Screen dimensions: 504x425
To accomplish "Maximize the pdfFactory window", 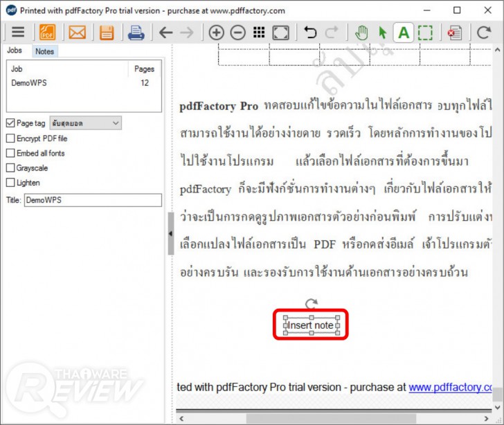I will tap(457, 10).
